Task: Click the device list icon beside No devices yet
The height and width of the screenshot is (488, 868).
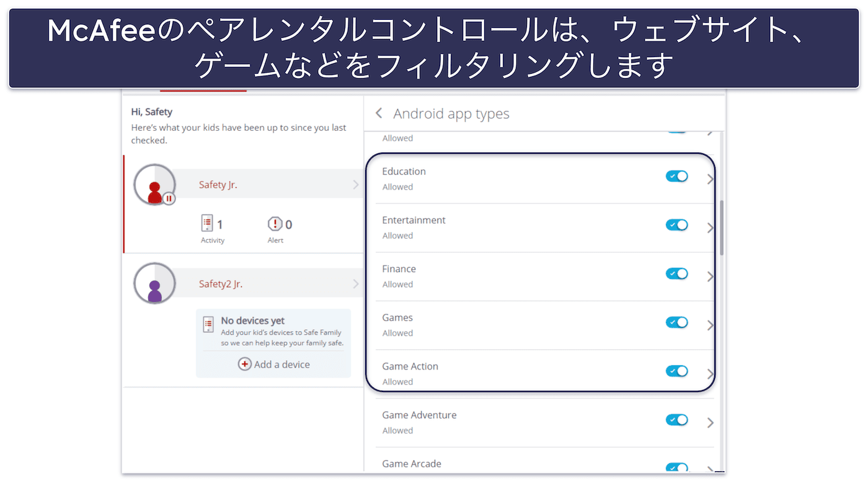Action: pyautogui.click(x=208, y=324)
